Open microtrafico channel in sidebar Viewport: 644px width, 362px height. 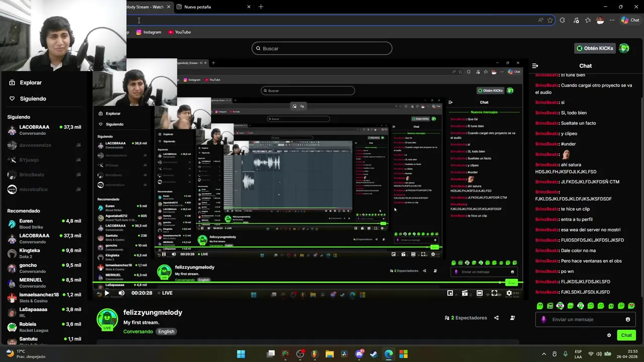44,189
